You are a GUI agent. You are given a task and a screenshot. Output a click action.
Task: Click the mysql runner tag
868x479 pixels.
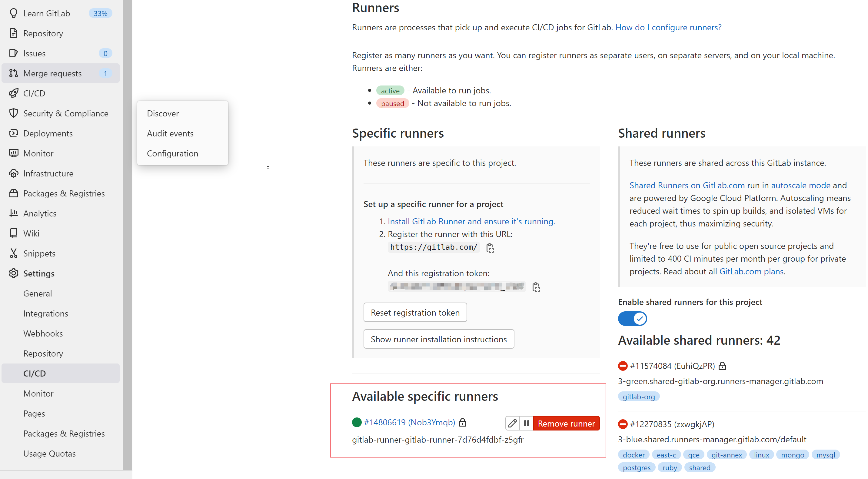click(x=825, y=455)
